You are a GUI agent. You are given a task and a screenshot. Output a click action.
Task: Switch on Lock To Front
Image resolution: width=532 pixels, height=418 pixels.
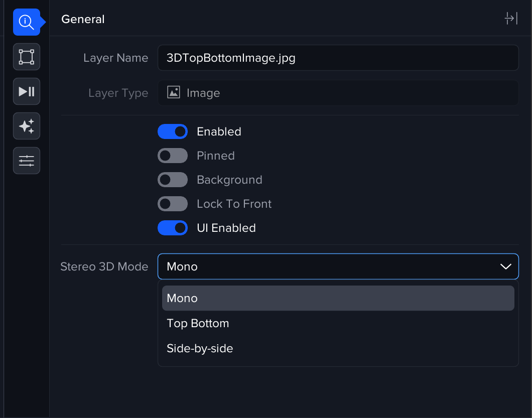pyautogui.click(x=173, y=204)
